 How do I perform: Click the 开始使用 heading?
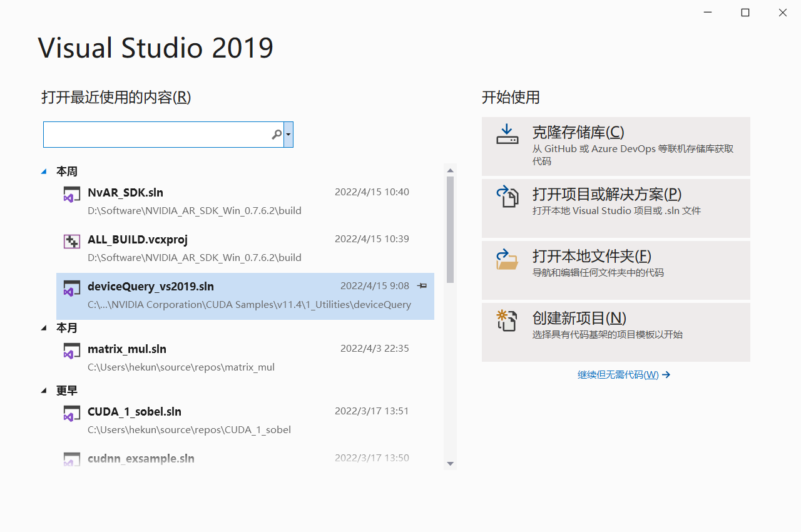511,98
